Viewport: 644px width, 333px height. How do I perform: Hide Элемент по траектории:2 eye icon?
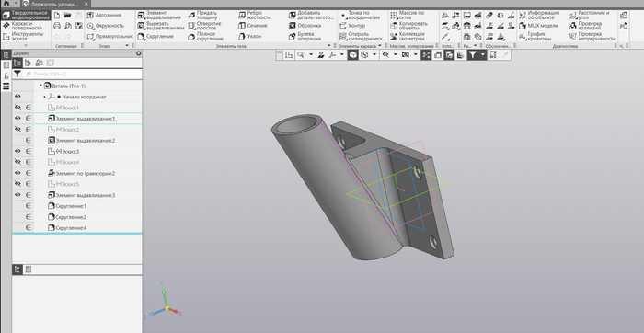17,173
